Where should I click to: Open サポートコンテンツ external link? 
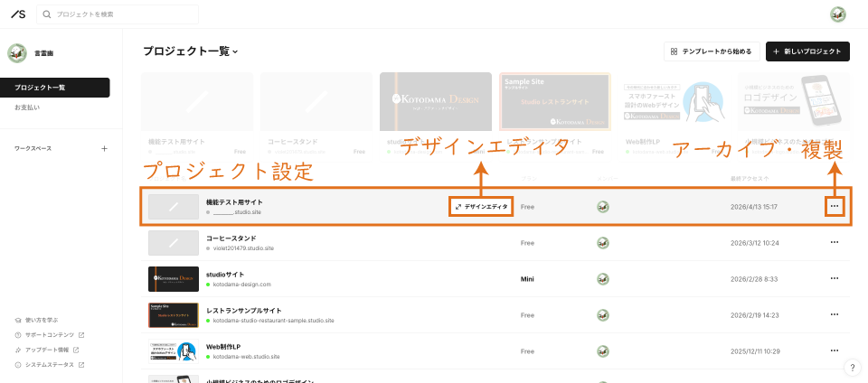(50, 335)
